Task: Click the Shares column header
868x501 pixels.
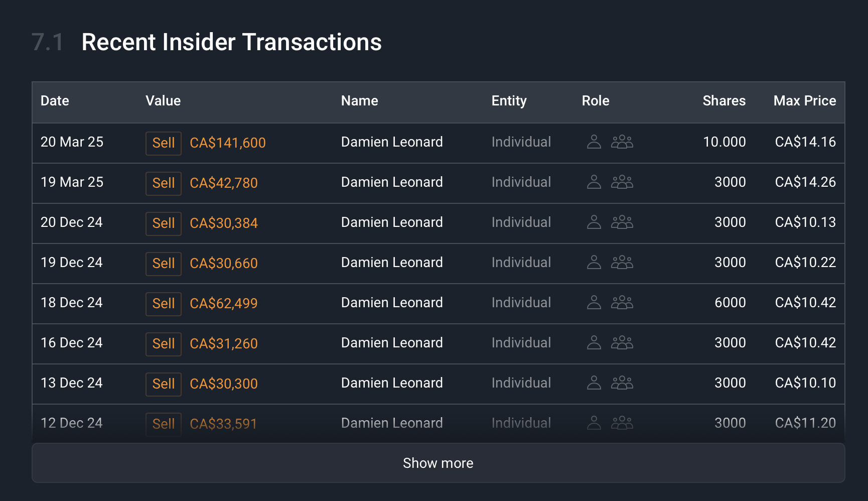Action: pos(724,101)
